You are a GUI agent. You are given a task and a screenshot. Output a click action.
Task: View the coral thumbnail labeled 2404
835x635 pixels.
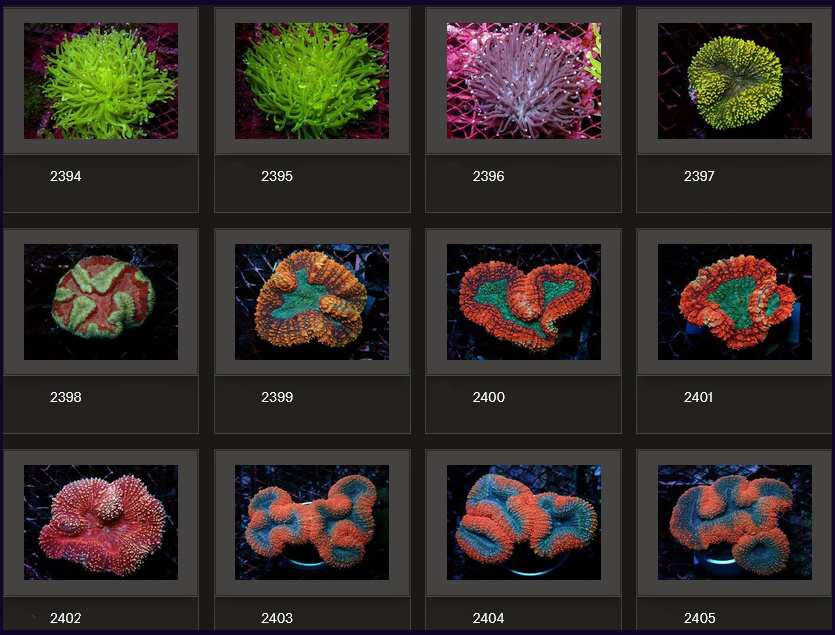click(523, 522)
